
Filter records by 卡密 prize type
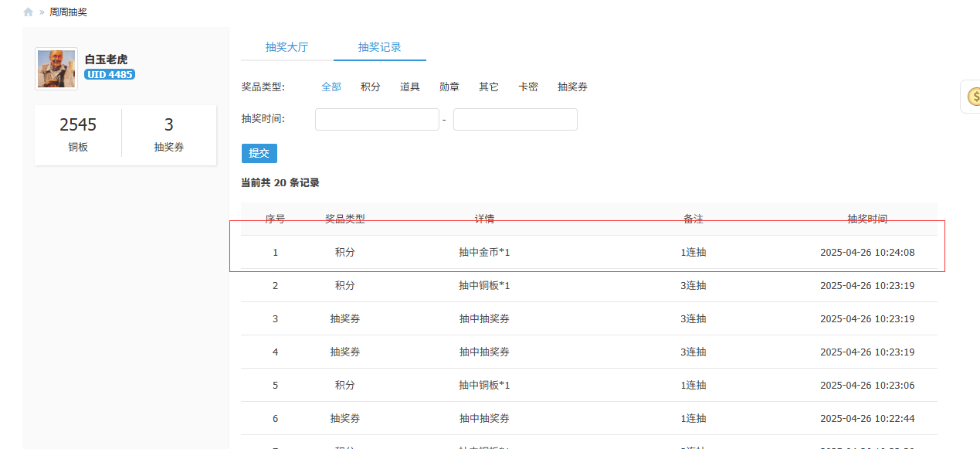(x=528, y=87)
